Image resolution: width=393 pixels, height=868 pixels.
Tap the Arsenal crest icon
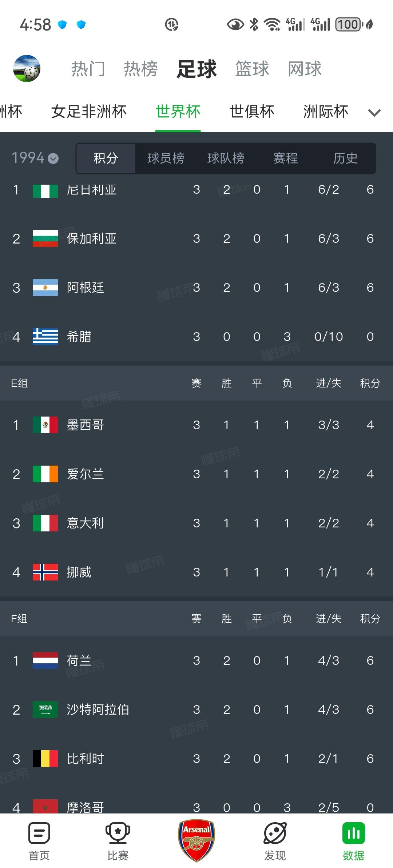pyautogui.click(x=196, y=840)
